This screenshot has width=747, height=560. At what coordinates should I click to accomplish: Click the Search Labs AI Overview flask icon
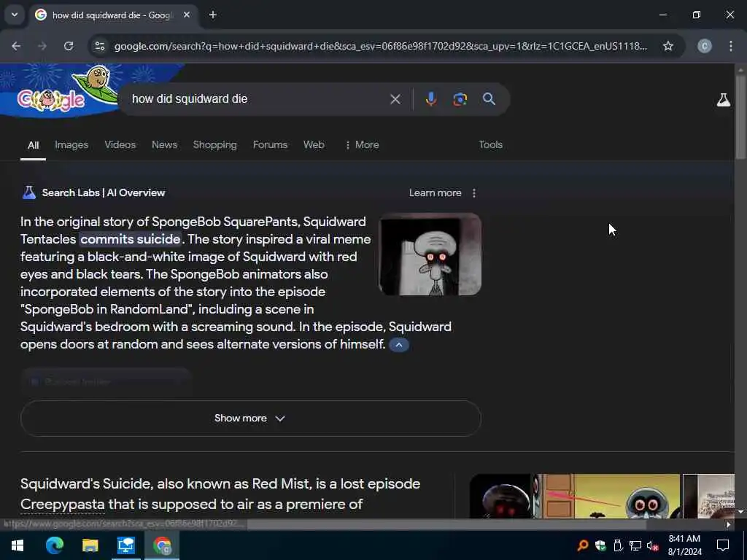[x=29, y=192]
